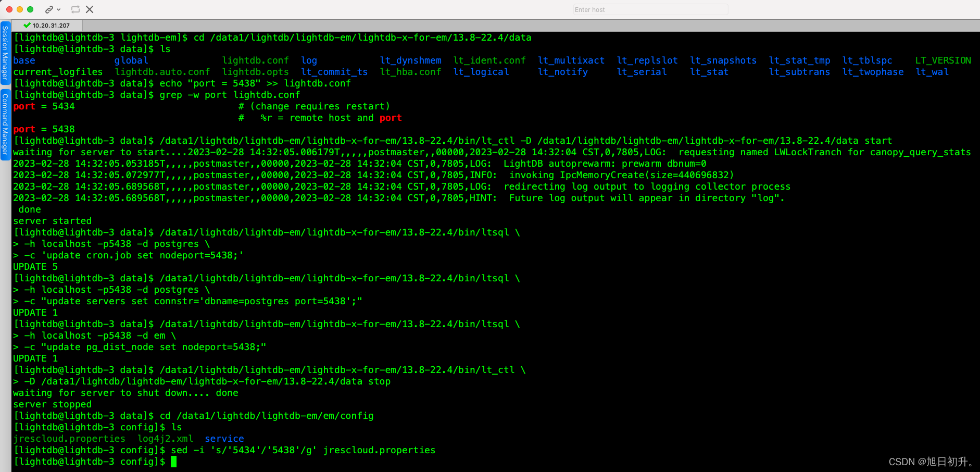Click 'lt_subtrans' directory name
Viewport: 980px width, 472px height.
click(799, 72)
